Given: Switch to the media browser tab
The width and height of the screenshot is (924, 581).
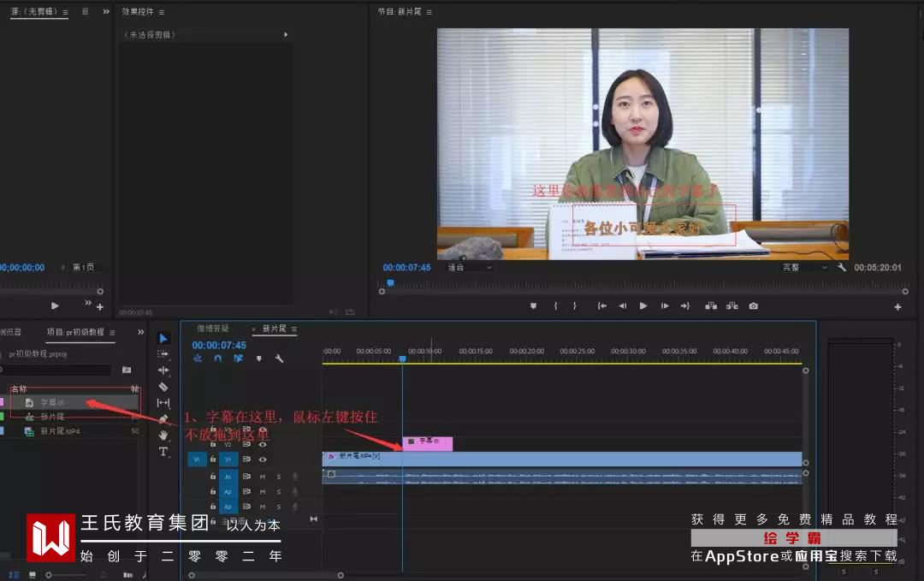Looking at the screenshot, I should tap(10, 332).
